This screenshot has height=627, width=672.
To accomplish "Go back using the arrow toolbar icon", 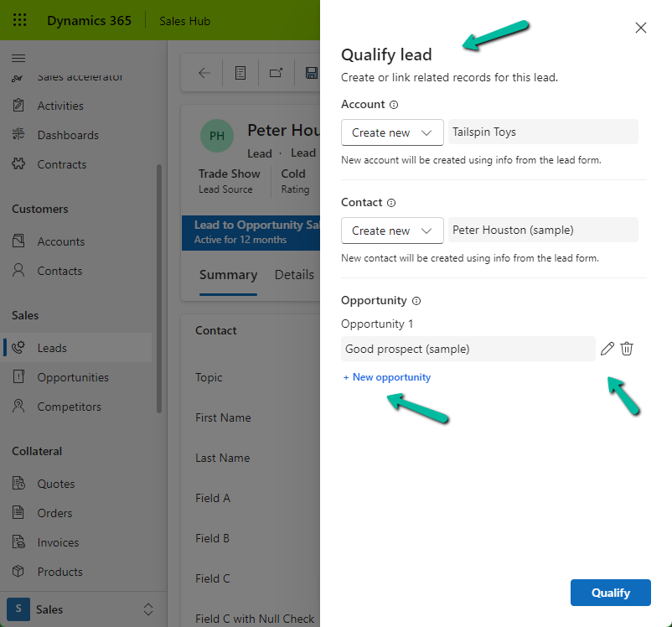I will [x=204, y=73].
